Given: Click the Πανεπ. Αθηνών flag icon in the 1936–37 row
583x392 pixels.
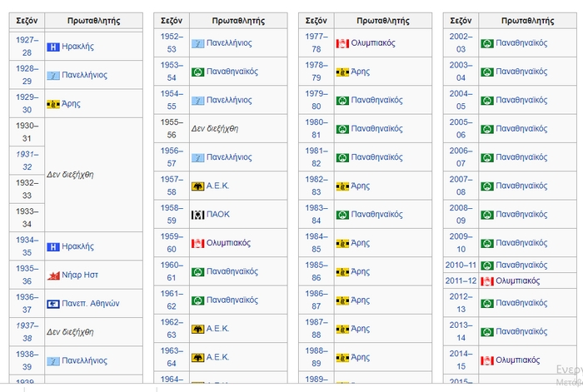Looking at the screenshot, I should pos(53,304).
